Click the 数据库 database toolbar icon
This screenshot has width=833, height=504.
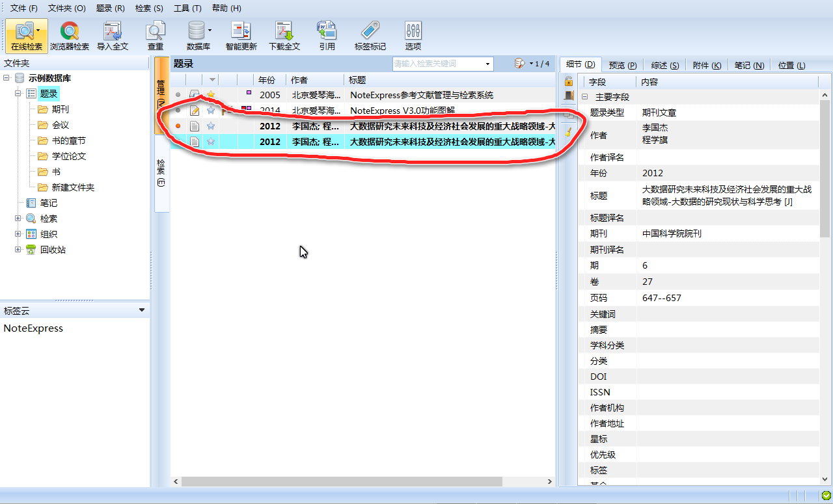[197, 31]
